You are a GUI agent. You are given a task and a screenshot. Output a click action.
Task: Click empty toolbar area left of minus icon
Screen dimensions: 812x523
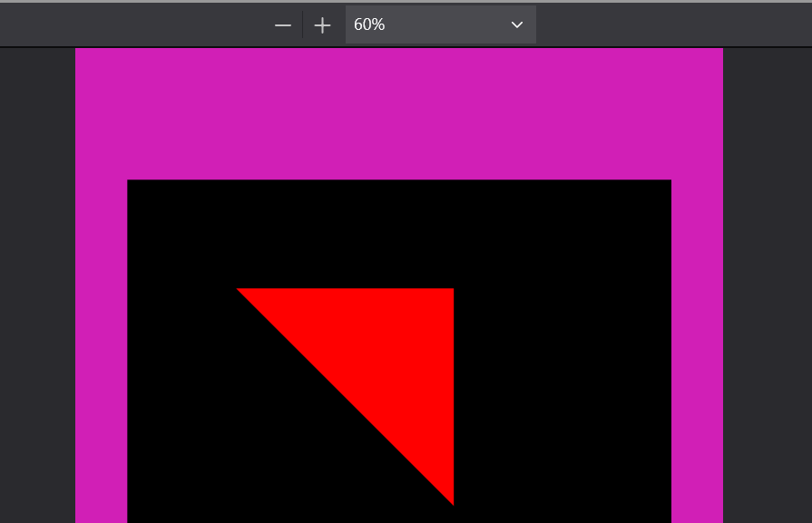click(x=136, y=25)
